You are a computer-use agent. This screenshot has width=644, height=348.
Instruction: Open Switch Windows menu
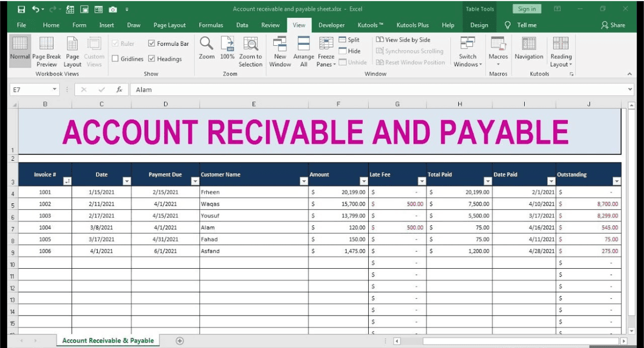point(468,52)
